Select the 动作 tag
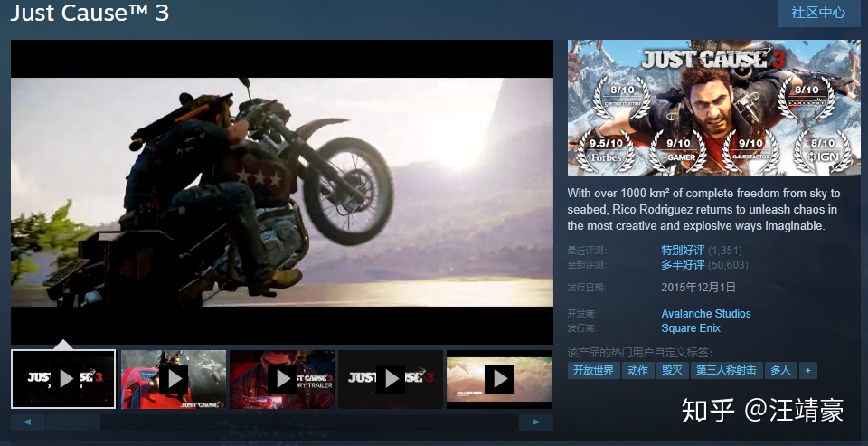The image size is (868, 446). pos(637,370)
